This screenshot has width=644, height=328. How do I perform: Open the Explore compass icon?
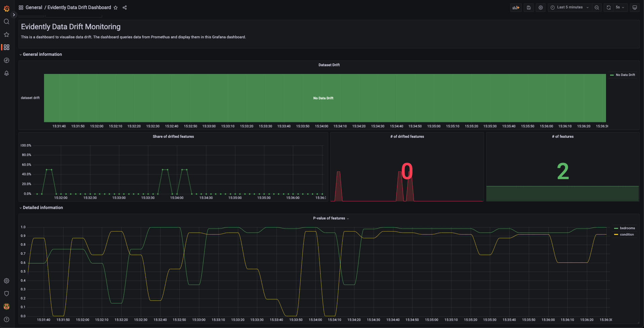(6, 60)
